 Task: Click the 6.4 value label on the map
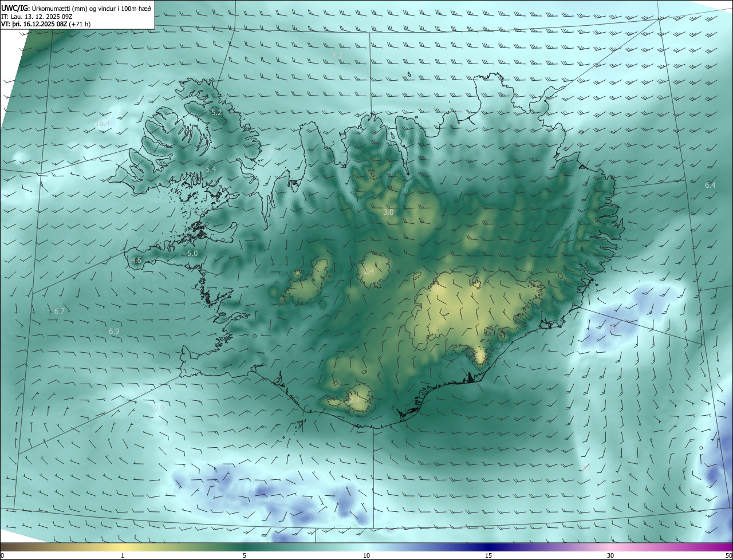click(710, 185)
